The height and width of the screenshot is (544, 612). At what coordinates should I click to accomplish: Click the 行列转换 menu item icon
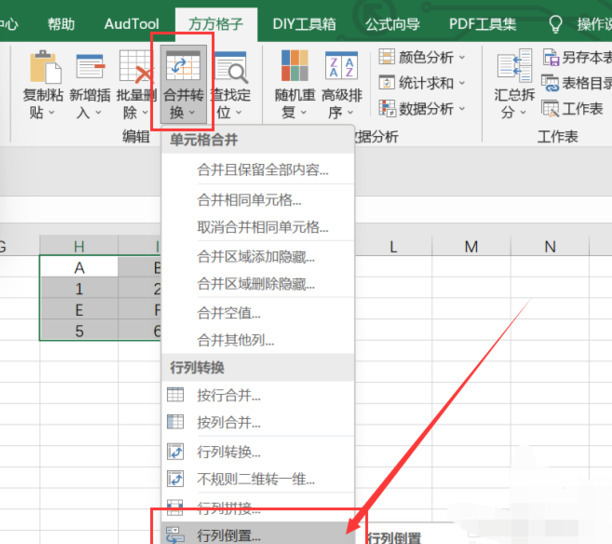(175, 451)
